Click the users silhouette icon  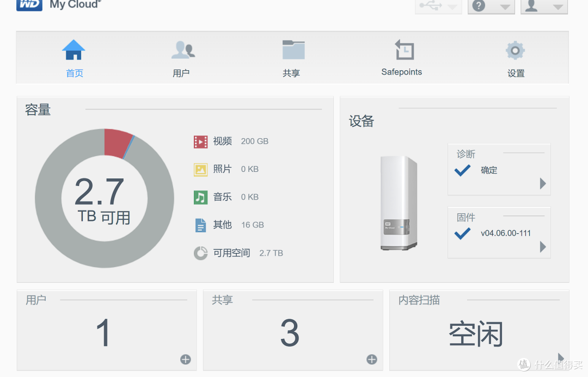point(183,50)
